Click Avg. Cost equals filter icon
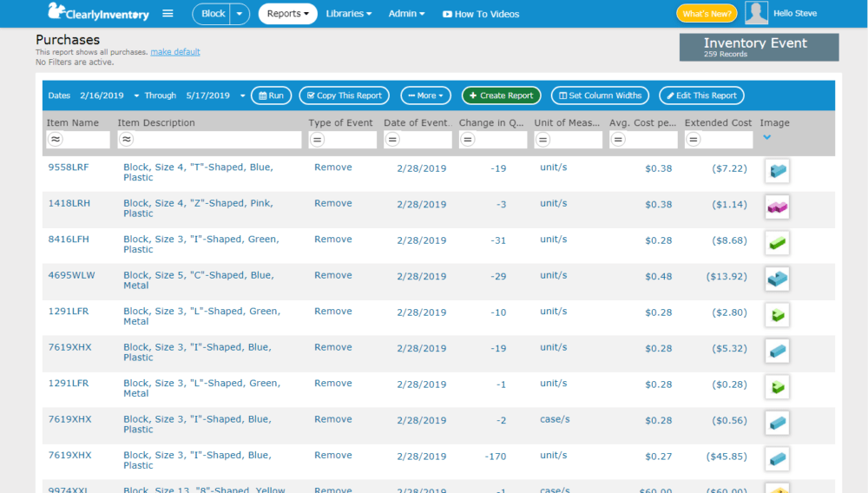868x493 pixels. click(618, 140)
